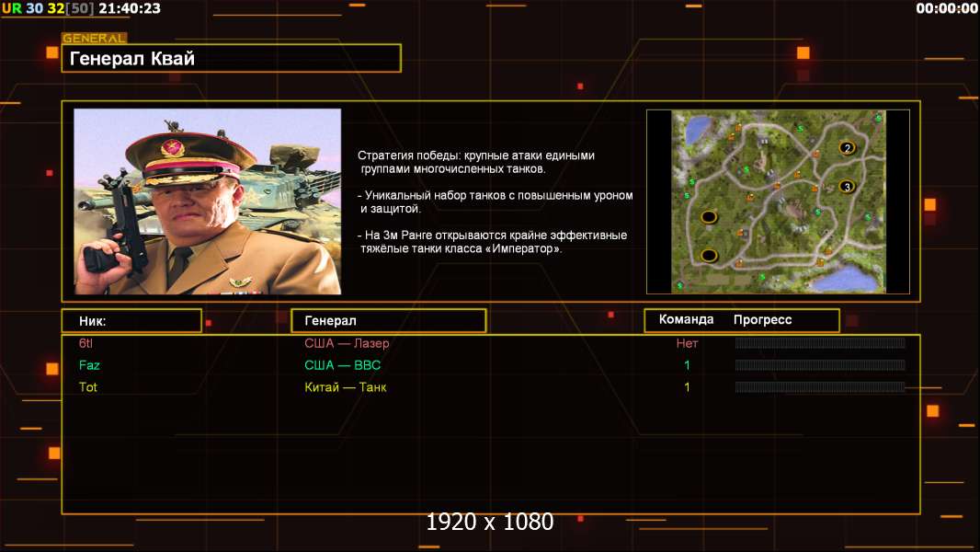The height and width of the screenshot is (552, 980).
Task: Click the "Нет" team value for 6tl
Action: pyautogui.click(x=687, y=343)
